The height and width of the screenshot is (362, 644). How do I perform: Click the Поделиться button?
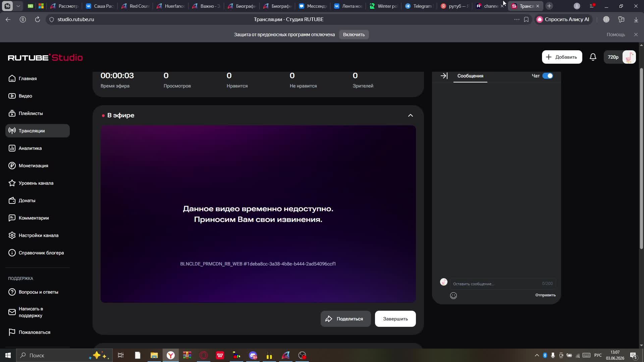point(345,319)
